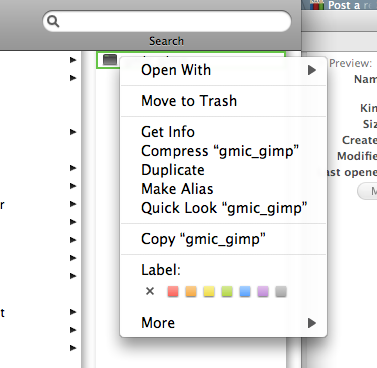Apply the yellow label color
The height and width of the screenshot is (368, 377).
(x=209, y=291)
